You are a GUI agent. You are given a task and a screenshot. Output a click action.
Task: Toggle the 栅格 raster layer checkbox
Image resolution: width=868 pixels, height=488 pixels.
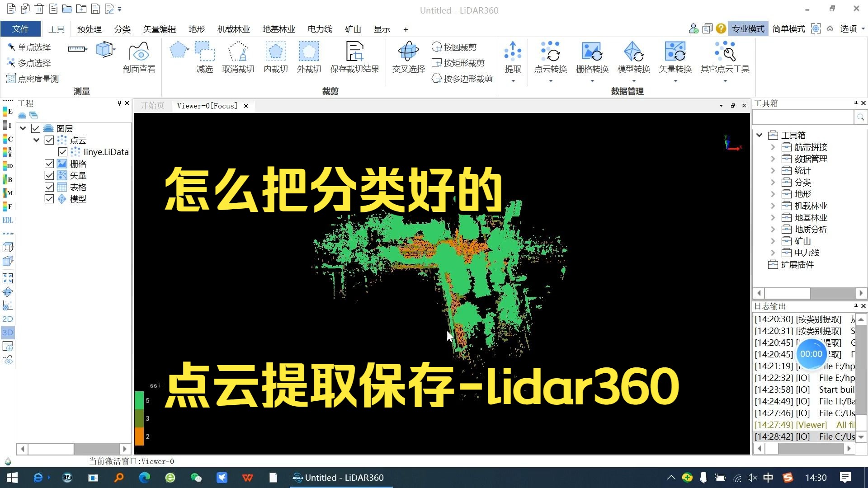point(49,164)
